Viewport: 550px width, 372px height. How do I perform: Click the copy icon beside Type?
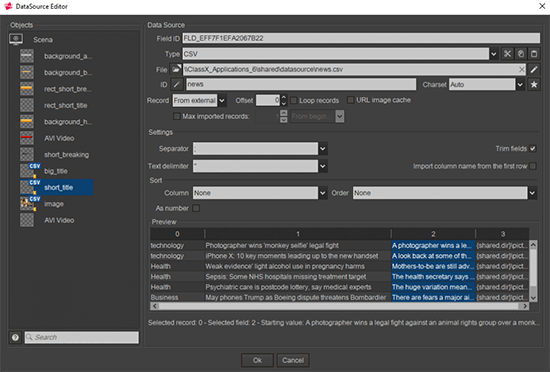[521, 54]
